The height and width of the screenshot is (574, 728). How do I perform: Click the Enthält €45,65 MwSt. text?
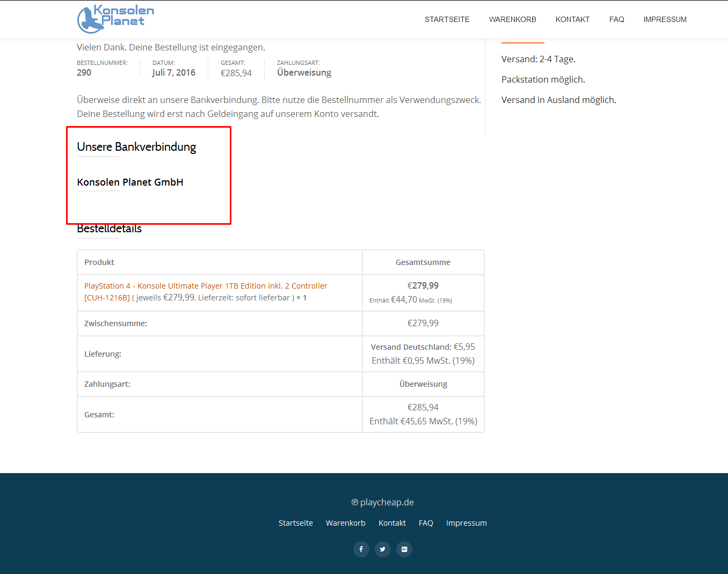pos(424,422)
